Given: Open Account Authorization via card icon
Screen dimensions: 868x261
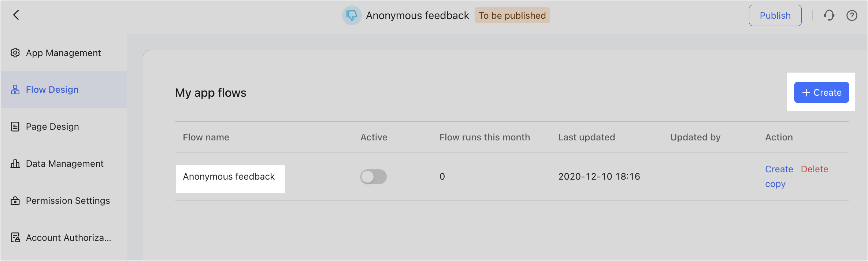Looking at the screenshot, I should pyautogui.click(x=15, y=238).
